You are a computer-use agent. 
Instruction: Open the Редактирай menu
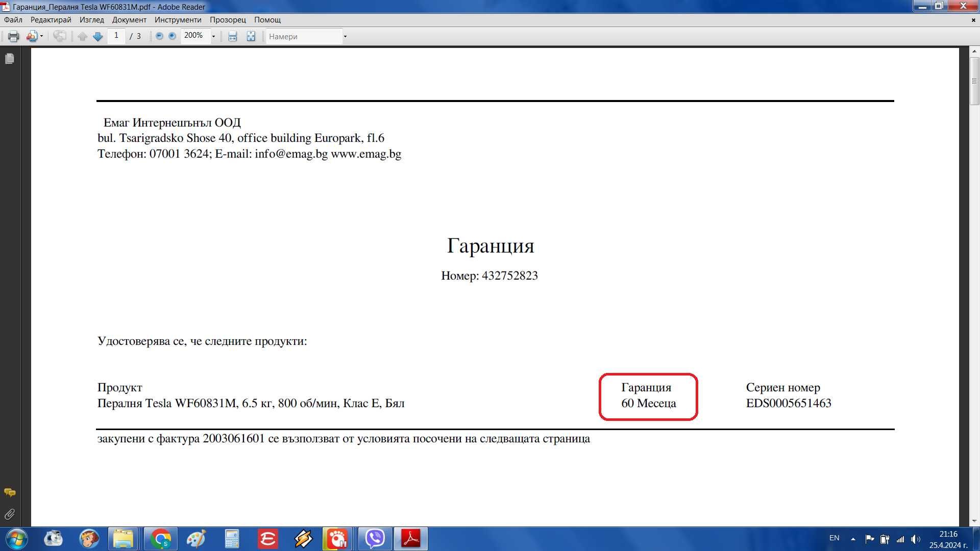click(x=51, y=20)
